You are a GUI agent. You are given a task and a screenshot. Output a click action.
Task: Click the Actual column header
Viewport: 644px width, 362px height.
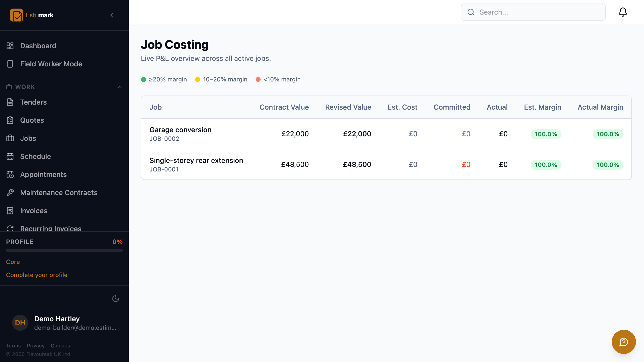[x=497, y=107]
